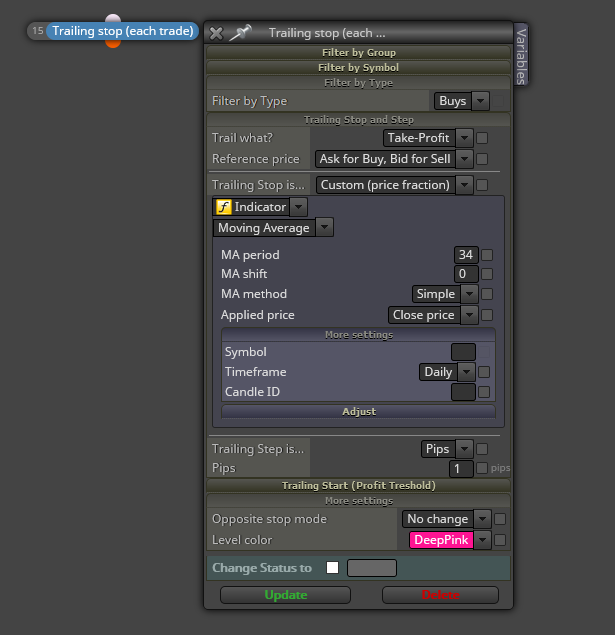Viewport: 615px width, 635px height.
Task: Click the top input connector of the node
Action: pyautogui.click(x=113, y=18)
